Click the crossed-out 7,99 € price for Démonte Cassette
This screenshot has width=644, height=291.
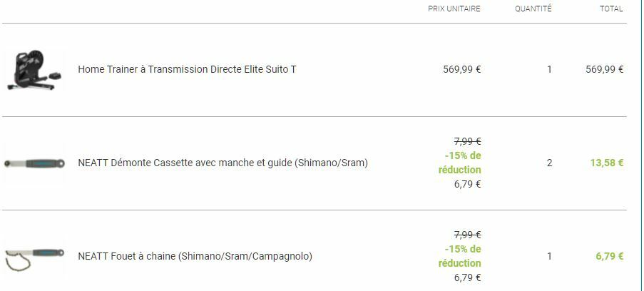pos(467,142)
